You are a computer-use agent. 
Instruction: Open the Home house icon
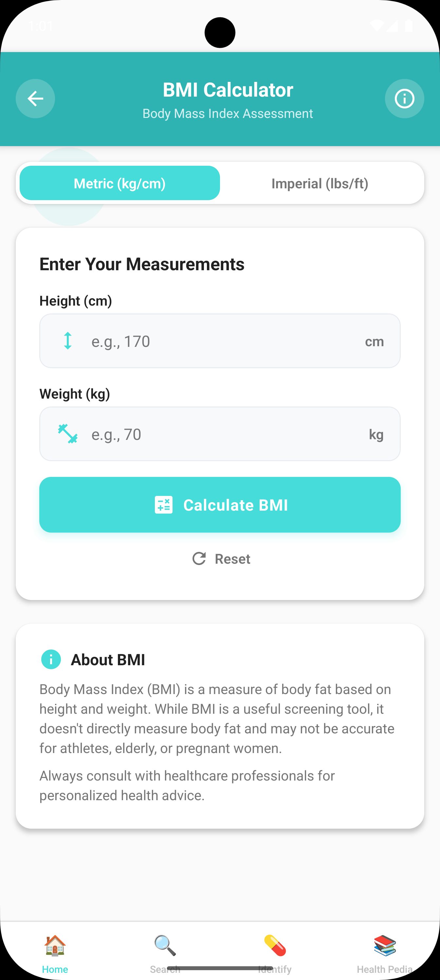(55, 946)
